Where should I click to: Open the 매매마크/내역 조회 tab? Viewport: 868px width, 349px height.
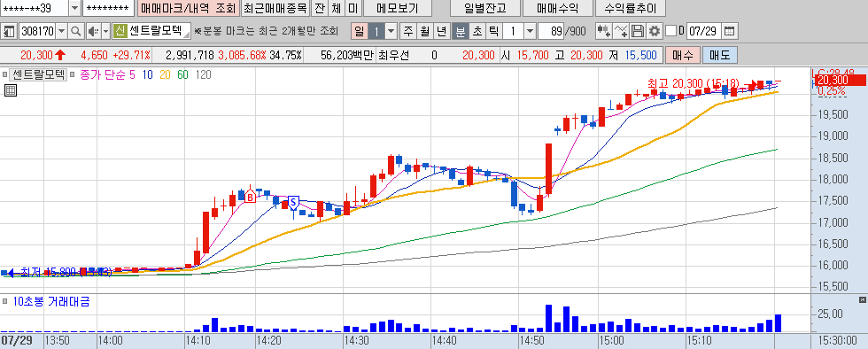(188, 8)
